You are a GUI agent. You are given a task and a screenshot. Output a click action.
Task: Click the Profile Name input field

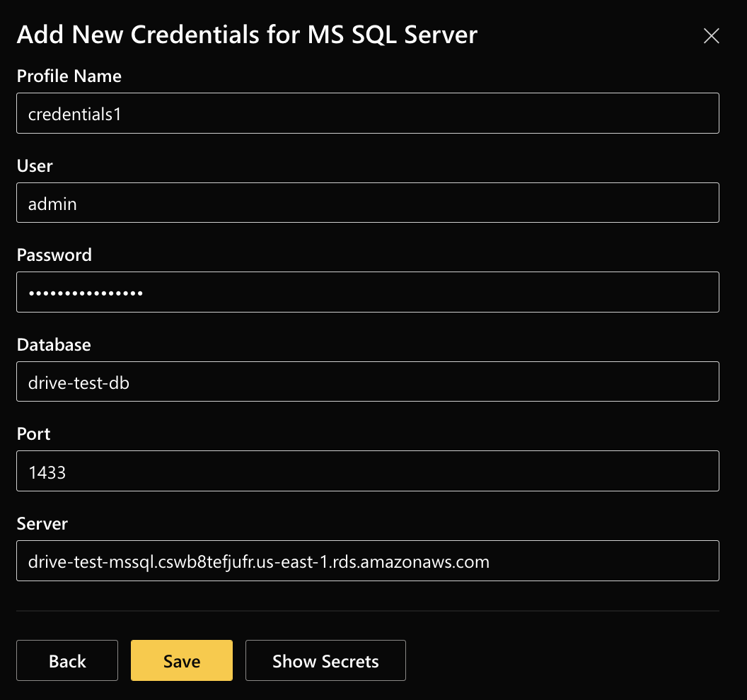click(368, 113)
